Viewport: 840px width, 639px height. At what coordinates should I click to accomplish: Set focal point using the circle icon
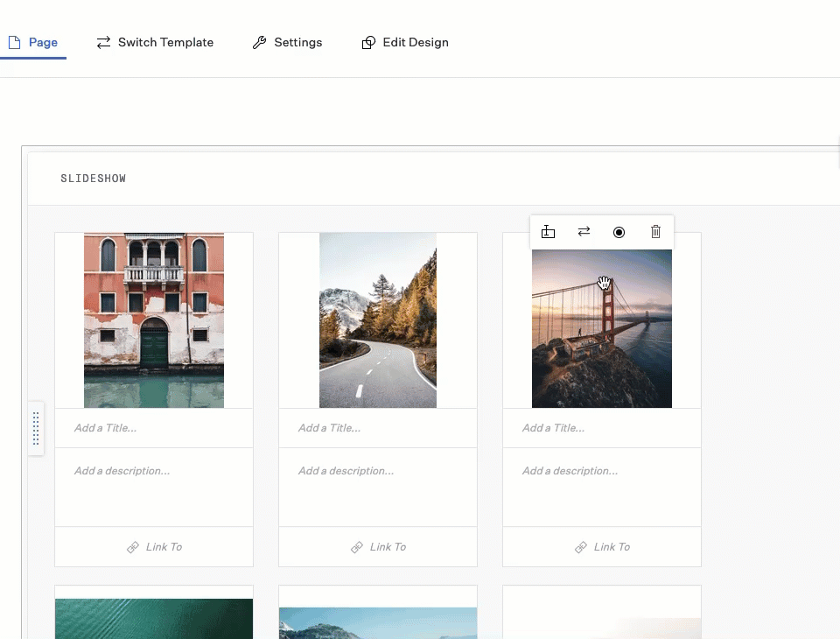[x=619, y=232]
